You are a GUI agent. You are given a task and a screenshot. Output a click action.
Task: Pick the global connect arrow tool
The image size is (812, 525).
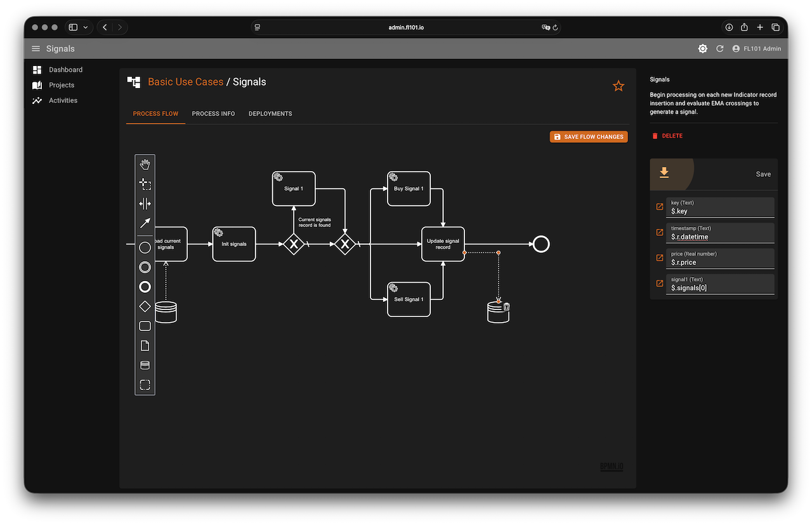[x=145, y=223]
